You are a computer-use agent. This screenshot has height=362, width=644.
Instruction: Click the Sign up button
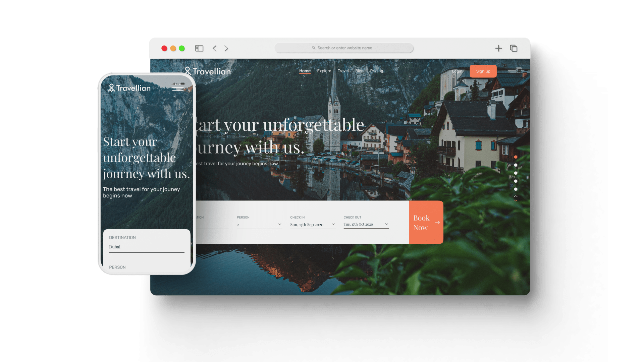pos(483,71)
